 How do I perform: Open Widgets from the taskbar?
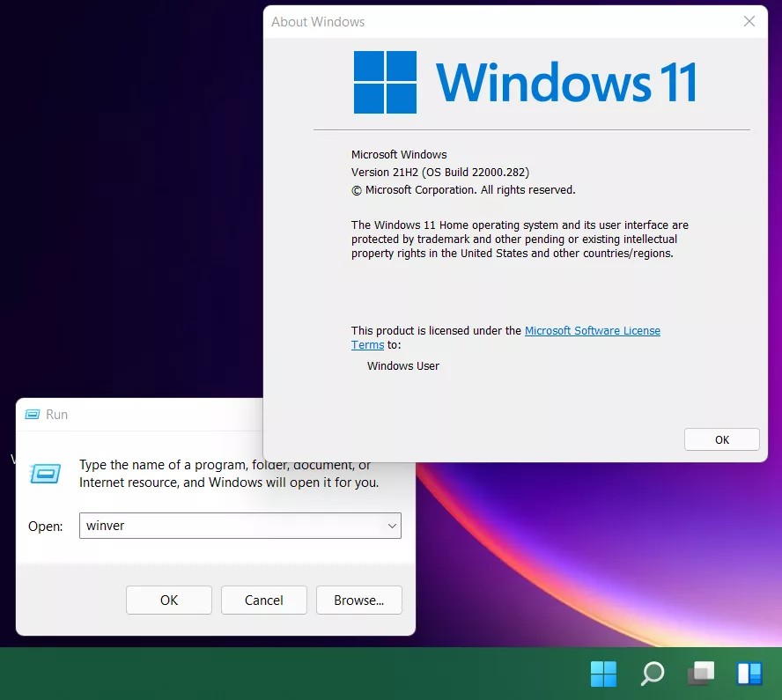point(749,674)
